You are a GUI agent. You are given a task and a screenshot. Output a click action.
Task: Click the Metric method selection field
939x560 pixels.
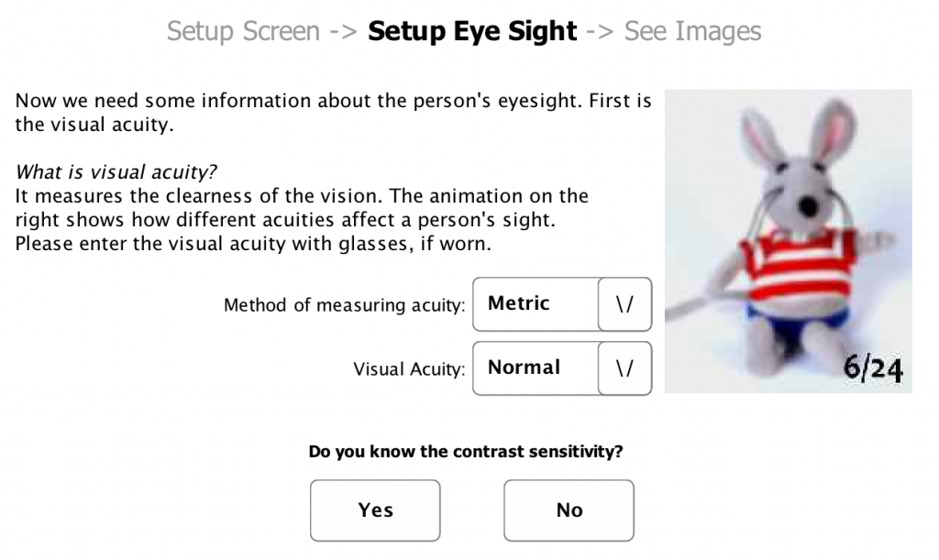[536, 304]
